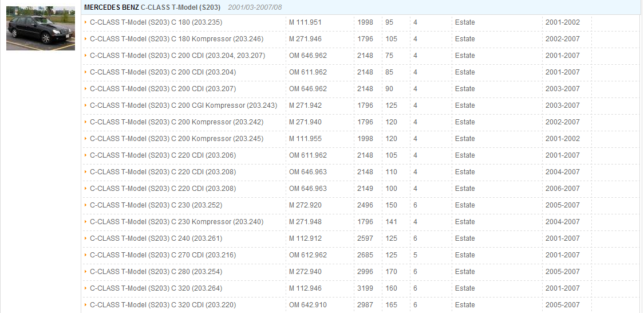Open C 200 Kompressor (203.245) link

click(177, 139)
